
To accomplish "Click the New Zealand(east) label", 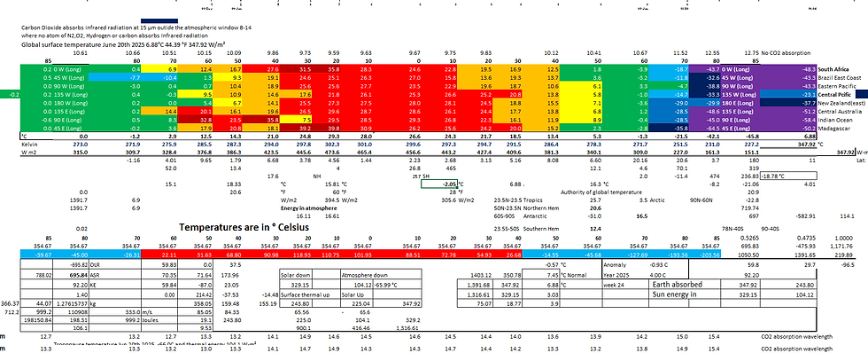I will click(x=841, y=103).
